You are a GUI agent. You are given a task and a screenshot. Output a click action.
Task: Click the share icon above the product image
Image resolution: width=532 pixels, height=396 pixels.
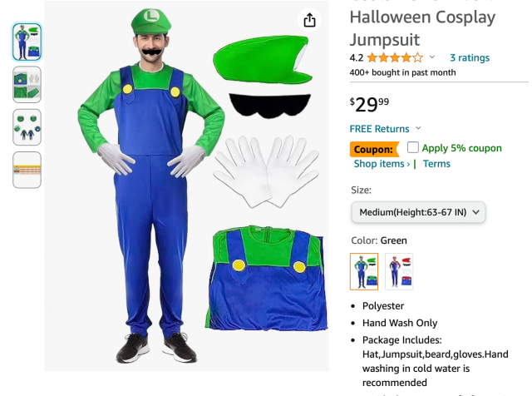pyautogui.click(x=309, y=20)
